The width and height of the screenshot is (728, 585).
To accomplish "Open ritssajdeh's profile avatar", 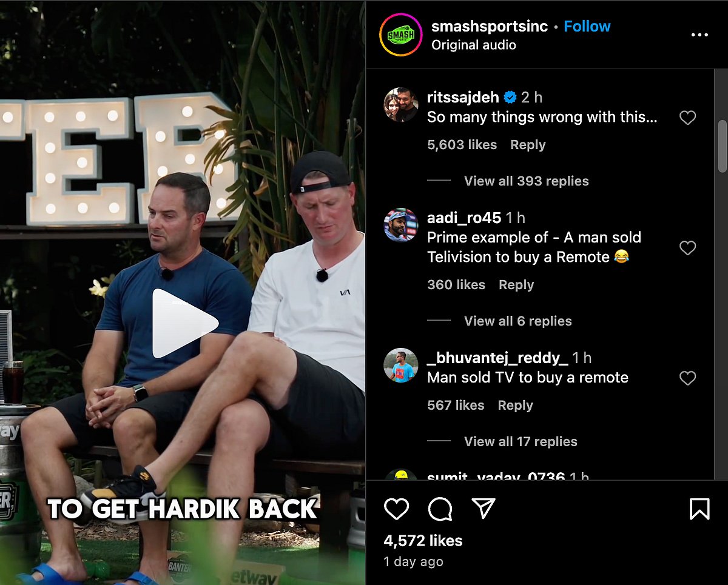I will coord(401,105).
